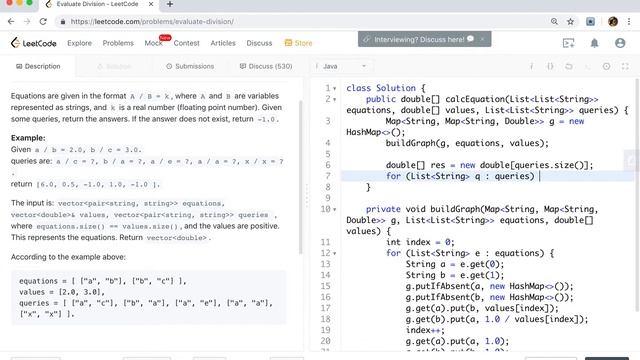Open the browser zoom magnifier icon
The image size is (640, 360).
[x=554, y=22]
